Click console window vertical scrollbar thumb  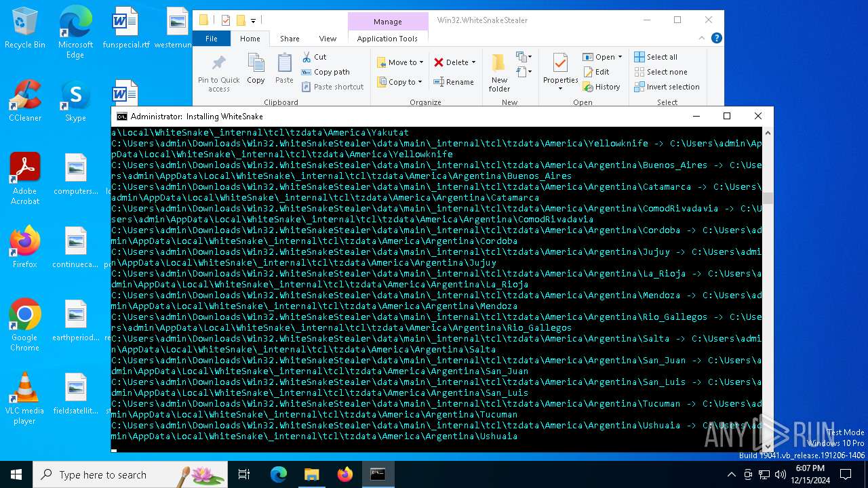point(768,199)
